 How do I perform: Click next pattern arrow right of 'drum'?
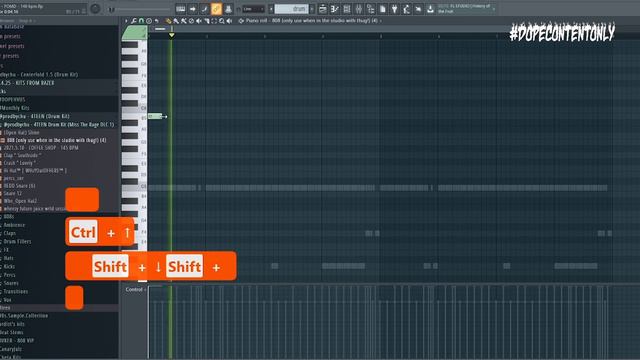(312, 9)
